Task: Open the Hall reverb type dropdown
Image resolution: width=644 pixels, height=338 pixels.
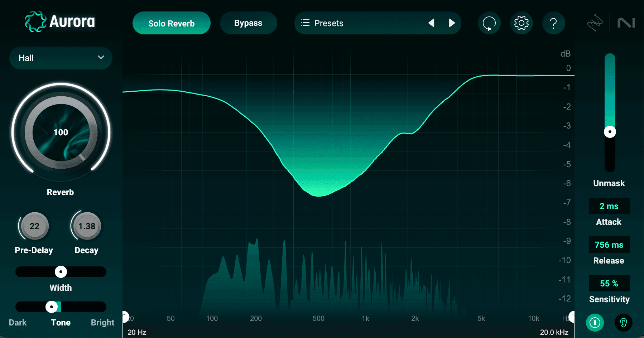Action: pos(61,58)
